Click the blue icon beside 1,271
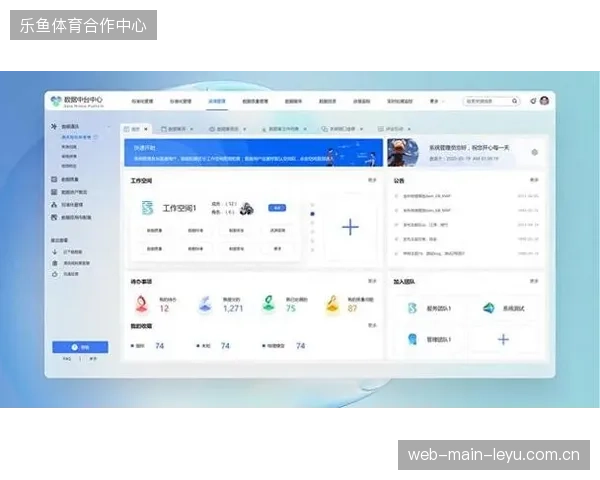This screenshot has width=600, height=480. [x=205, y=304]
